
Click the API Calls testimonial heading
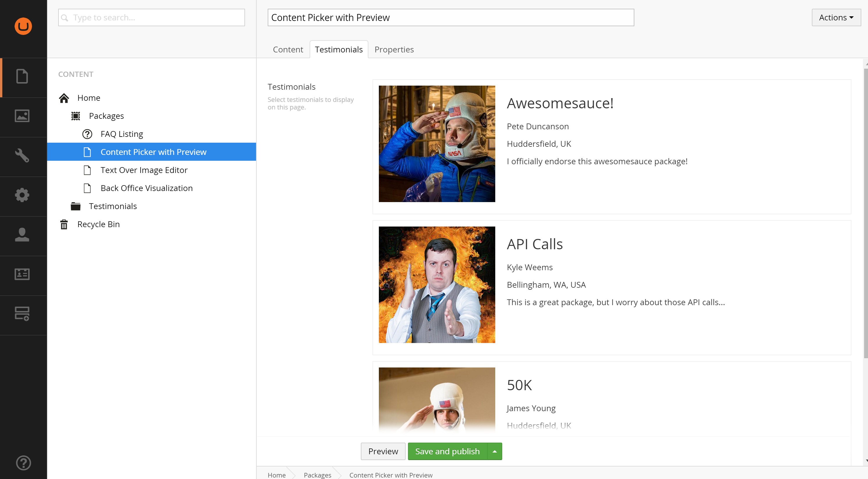(x=535, y=244)
